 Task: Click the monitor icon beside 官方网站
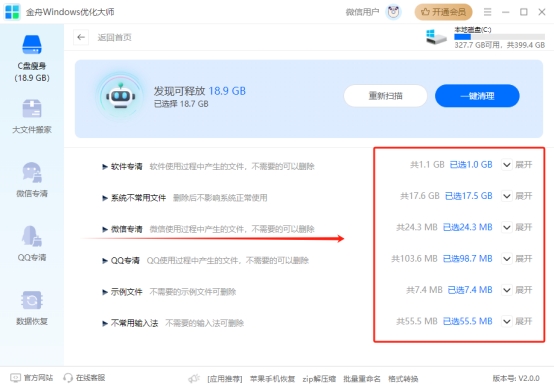[15, 378]
